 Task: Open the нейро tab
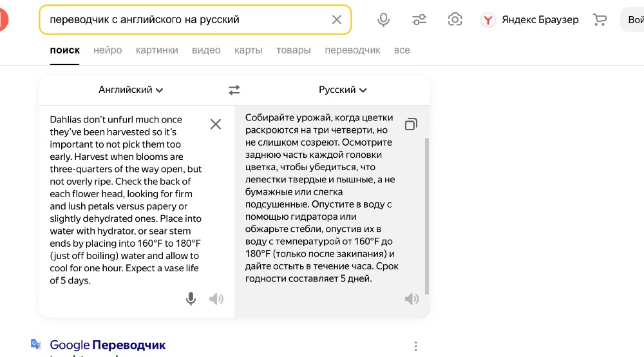coord(108,50)
